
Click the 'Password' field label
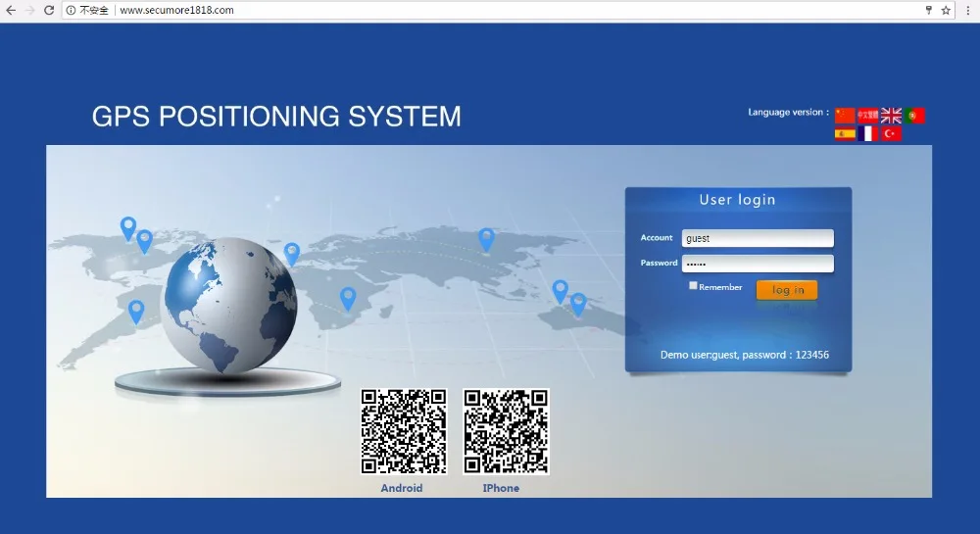pyautogui.click(x=659, y=263)
